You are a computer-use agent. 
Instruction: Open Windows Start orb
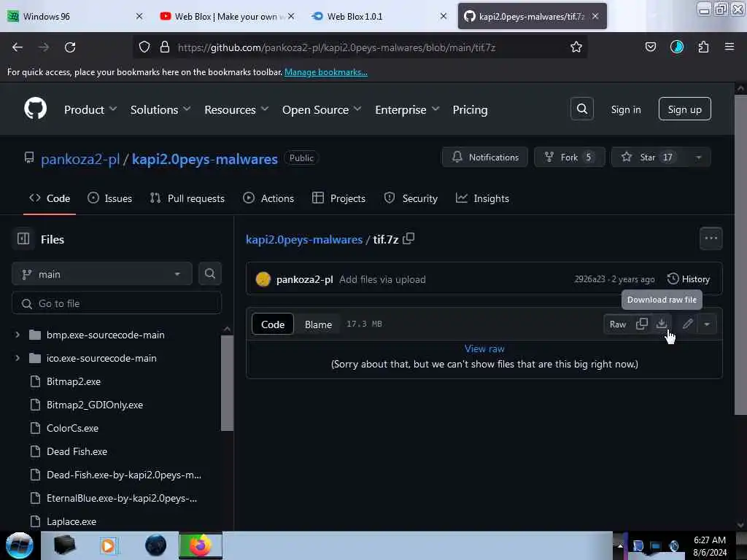(20, 545)
